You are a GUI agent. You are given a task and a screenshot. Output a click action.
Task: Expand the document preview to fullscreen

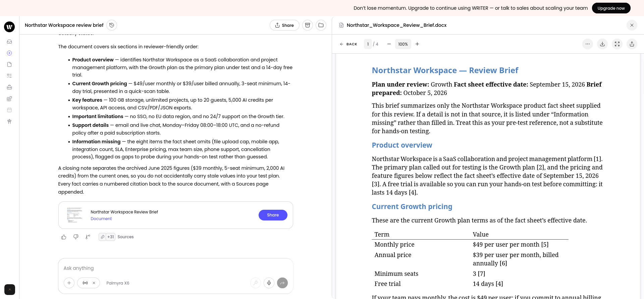(617, 44)
